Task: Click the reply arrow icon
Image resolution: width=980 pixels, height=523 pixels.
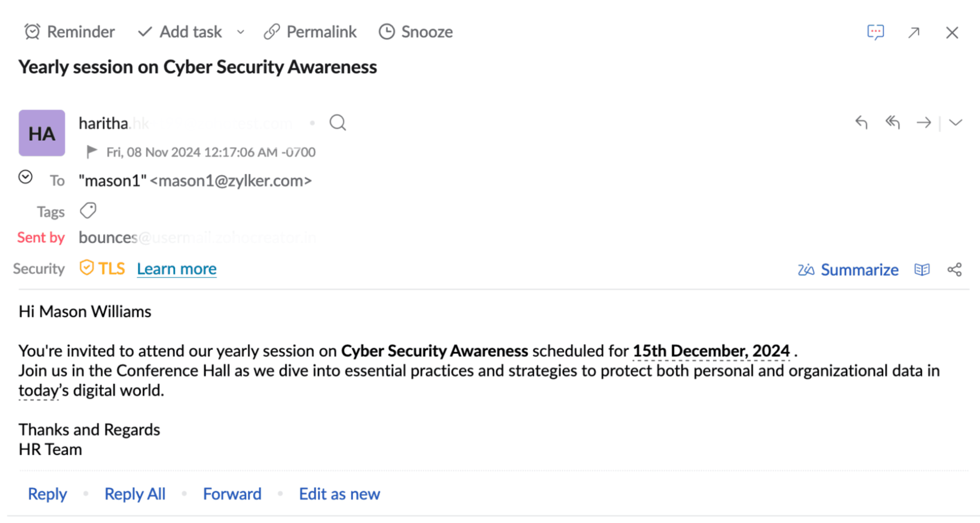Action: coord(861,122)
